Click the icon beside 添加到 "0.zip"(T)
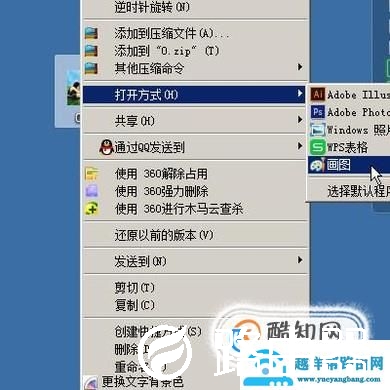 pos(91,51)
